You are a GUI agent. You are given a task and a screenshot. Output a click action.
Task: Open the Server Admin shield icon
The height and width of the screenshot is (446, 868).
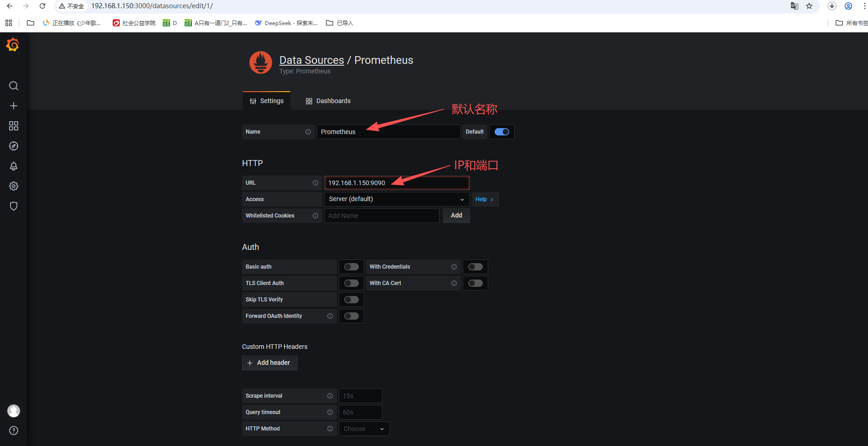click(14, 206)
